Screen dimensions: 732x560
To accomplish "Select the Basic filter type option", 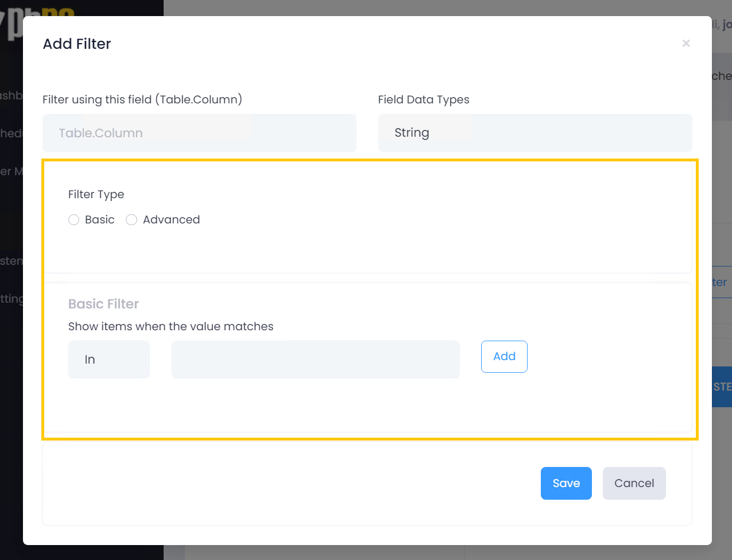I will (73, 219).
